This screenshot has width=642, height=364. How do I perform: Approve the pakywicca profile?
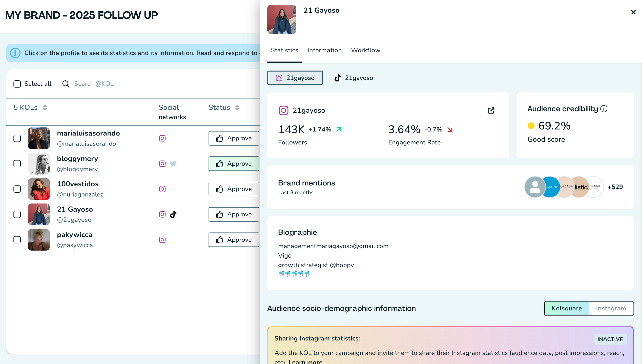pyautogui.click(x=234, y=240)
